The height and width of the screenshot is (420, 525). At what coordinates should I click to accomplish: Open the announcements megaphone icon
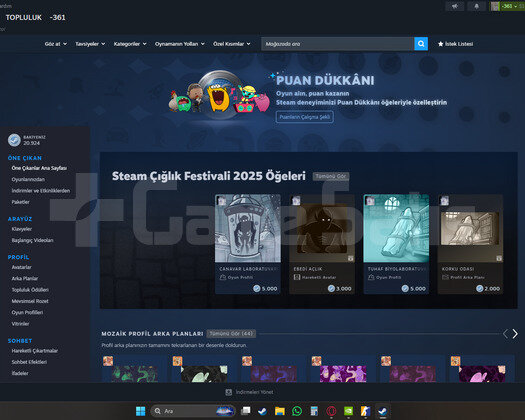(x=455, y=6)
